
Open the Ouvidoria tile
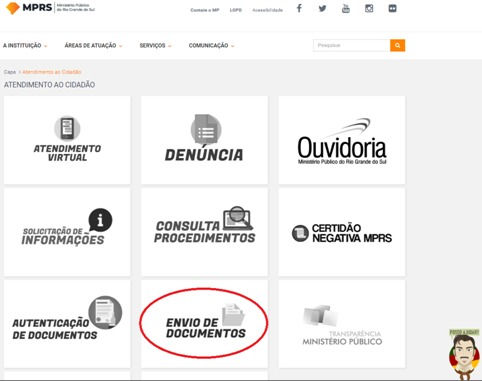pos(342,140)
